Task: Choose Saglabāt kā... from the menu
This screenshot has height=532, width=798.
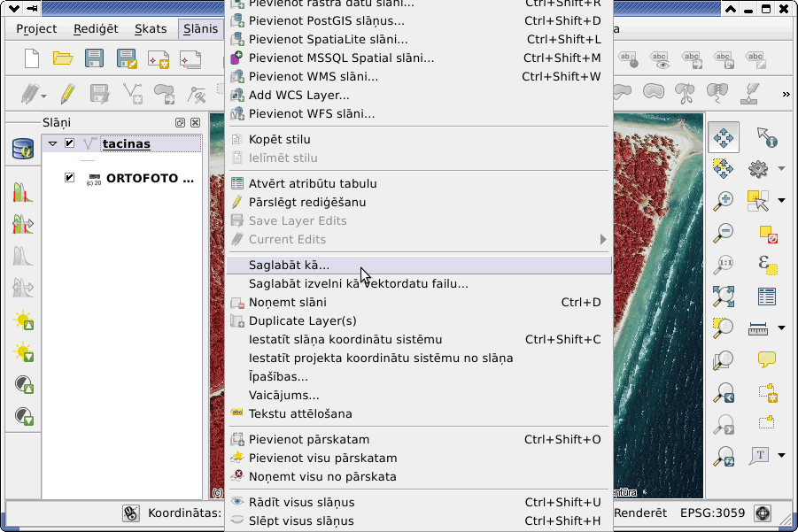Action: [419, 265]
